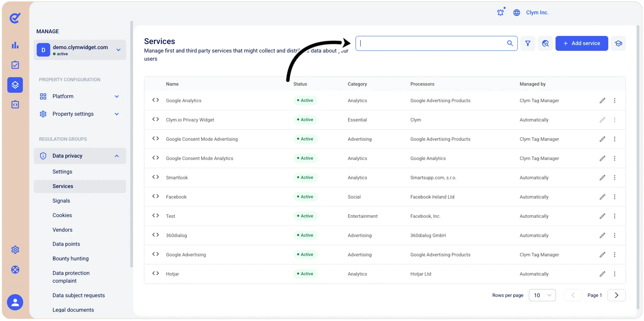This screenshot has height=321, width=644.
Task: Click the lifebuoy support icon
Action: tap(15, 270)
